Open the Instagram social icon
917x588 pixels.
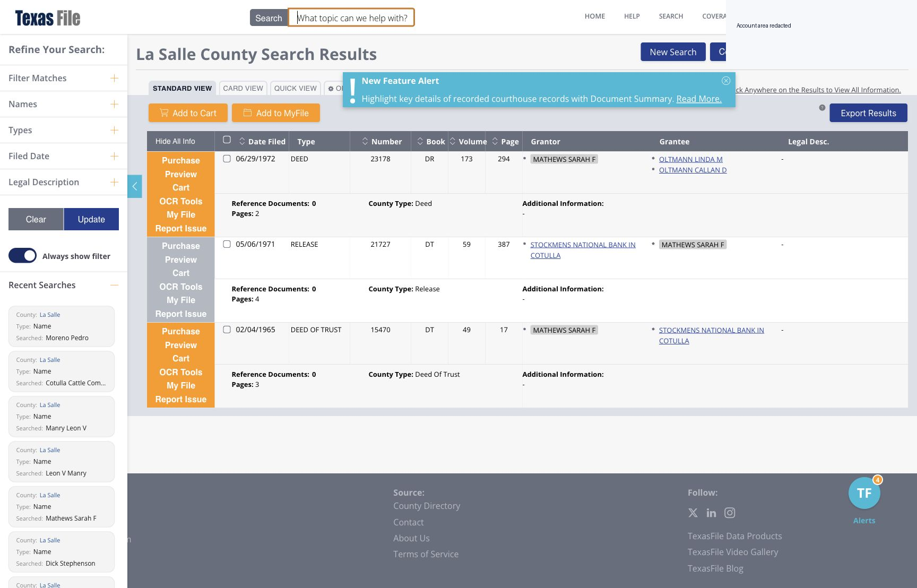tap(730, 513)
